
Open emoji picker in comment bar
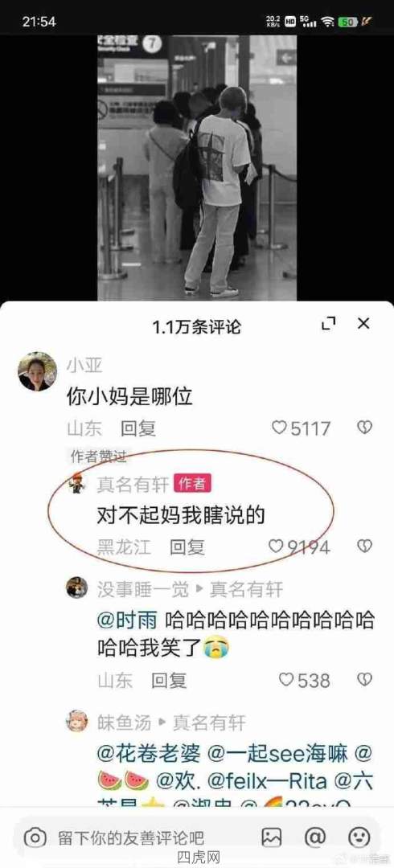click(359, 837)
